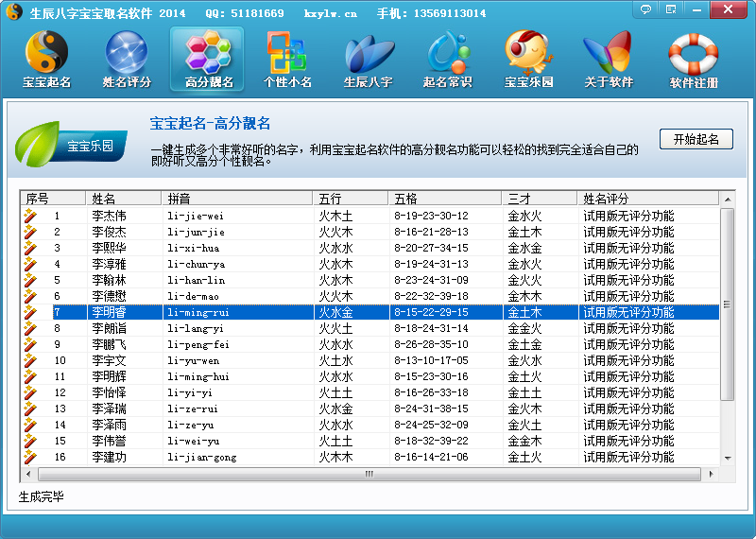Image resolution: width=756 pixels, height=539 pixels.
Task: Click the 拼音 column header
Action: pos(236,199)
